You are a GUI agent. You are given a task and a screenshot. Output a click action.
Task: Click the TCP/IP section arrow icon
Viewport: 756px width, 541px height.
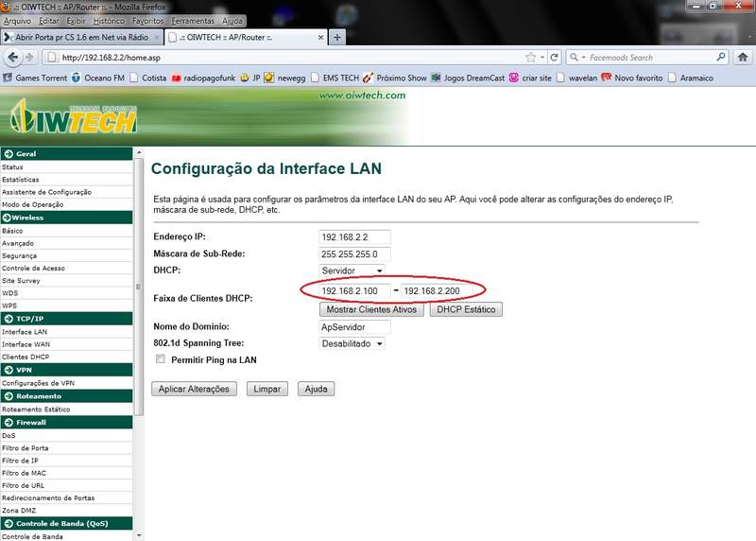point(9,319)
